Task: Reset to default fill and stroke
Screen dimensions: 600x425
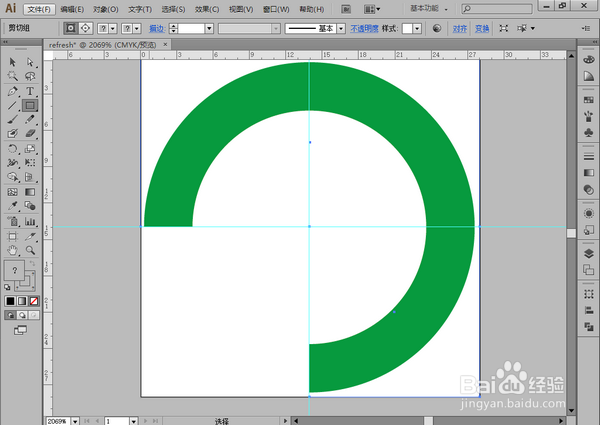Action: tap(7, 287)
